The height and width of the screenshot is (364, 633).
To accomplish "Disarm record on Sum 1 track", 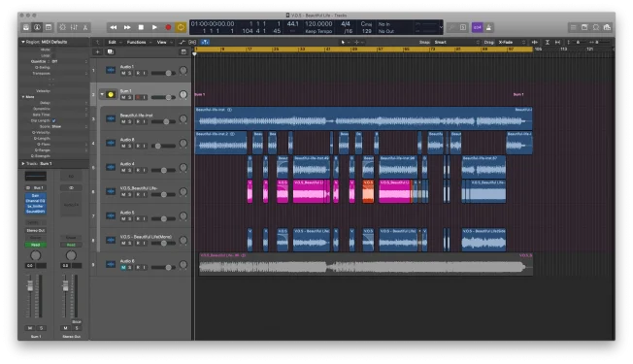I will [138, 97].
